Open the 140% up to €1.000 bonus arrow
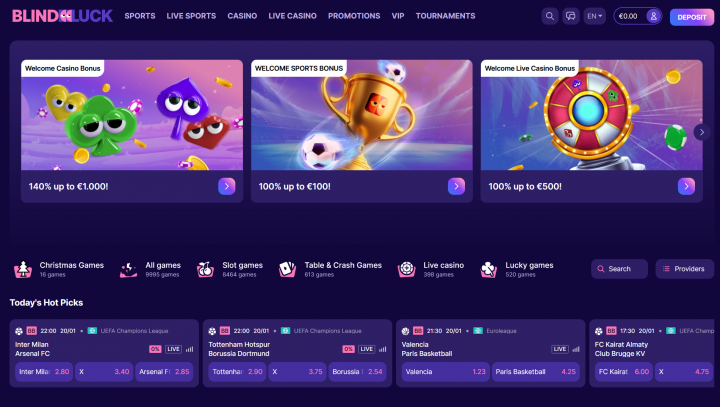The image size is (720, 407). coord(226,187)
